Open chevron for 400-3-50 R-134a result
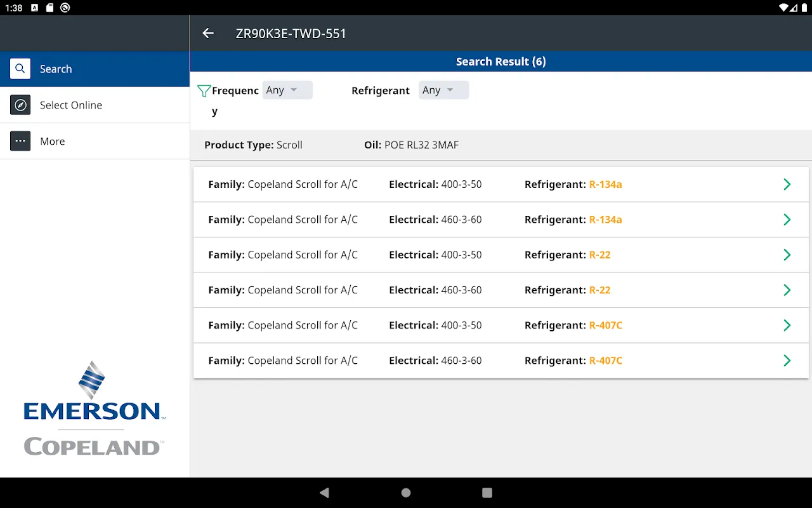The height and width of the screenshot is (508, 812). [x=787, y=185]
